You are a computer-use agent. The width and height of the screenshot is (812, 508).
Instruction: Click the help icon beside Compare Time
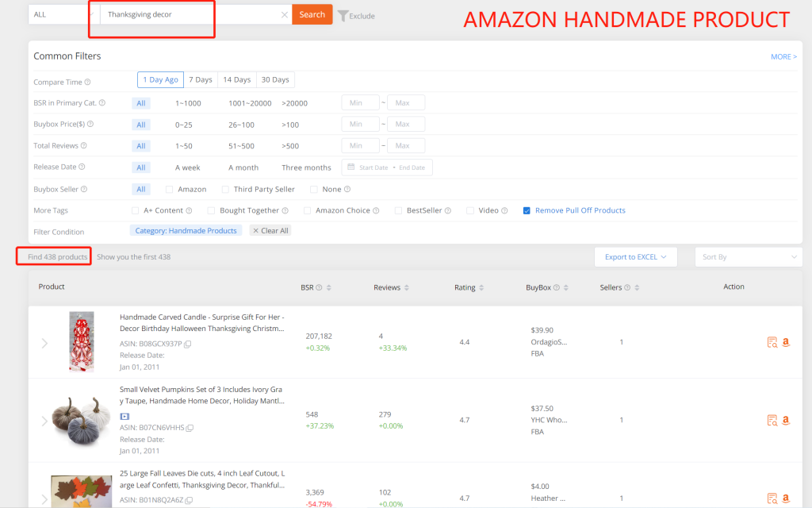pyautogui.click(x=87, y=82)
